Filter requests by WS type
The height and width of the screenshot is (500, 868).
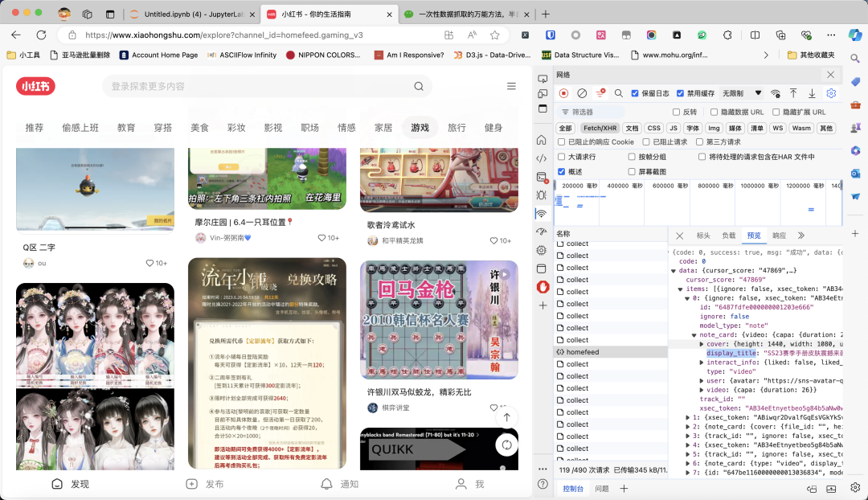[778, 128]
